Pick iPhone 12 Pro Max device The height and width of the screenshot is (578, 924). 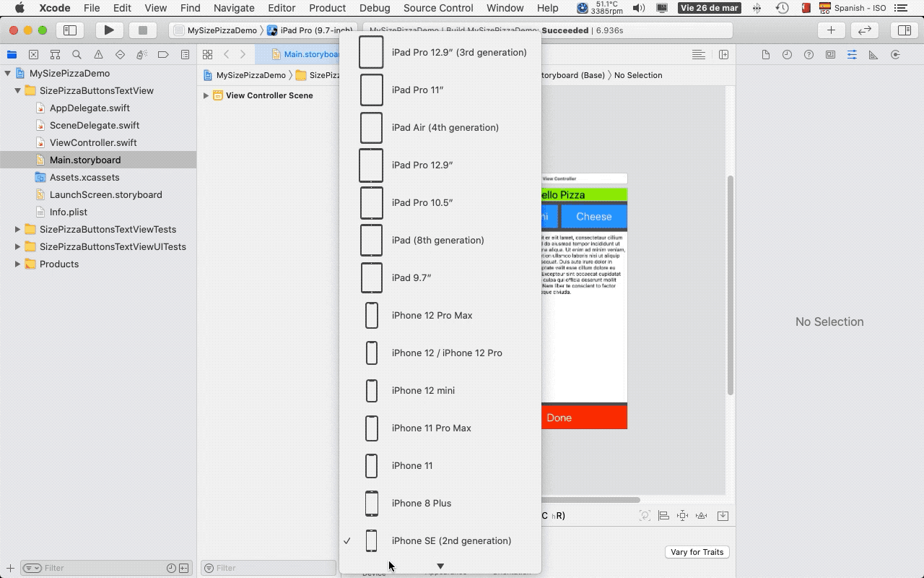(x=440, y=315)
